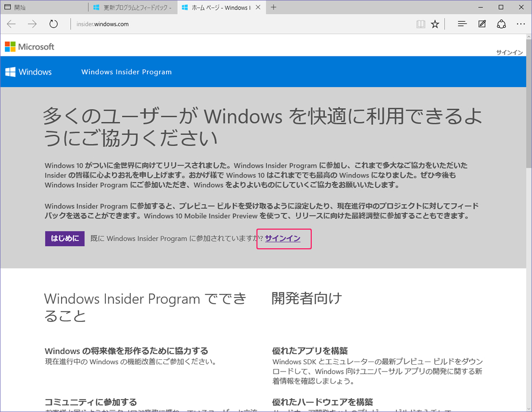Switch to the 更新プログラムとフィードバック tab
532x412 pixels.
(x=132, y=7)
